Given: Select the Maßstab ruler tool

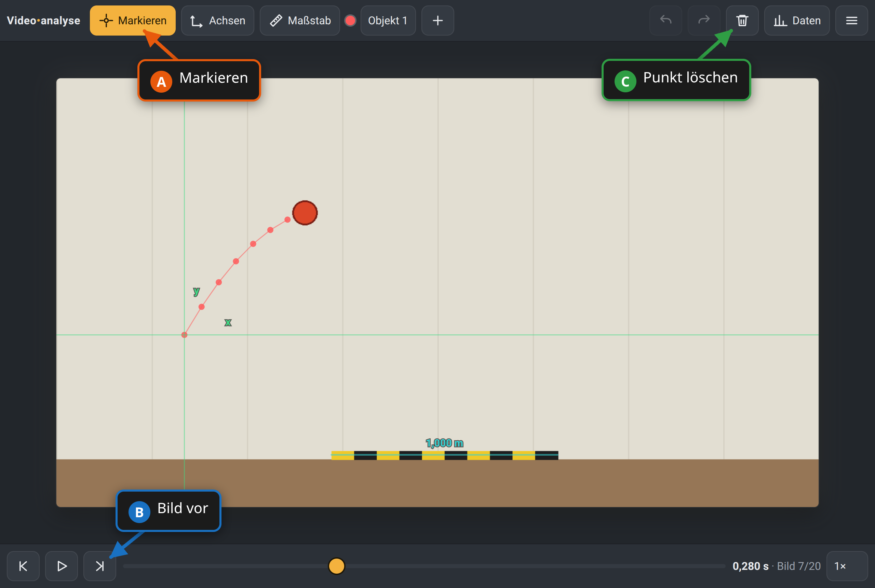Looking at the screenshot, I should (299, 21).
